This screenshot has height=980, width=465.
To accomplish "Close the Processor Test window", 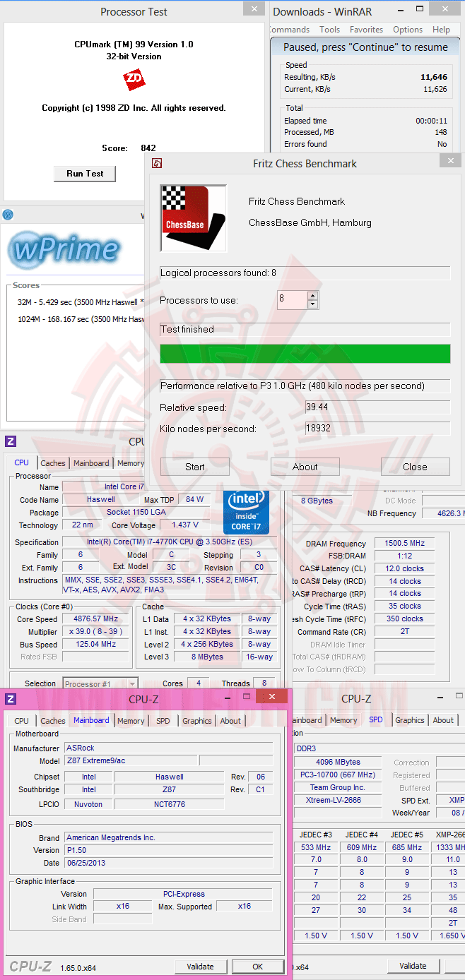I will point(254,8).
